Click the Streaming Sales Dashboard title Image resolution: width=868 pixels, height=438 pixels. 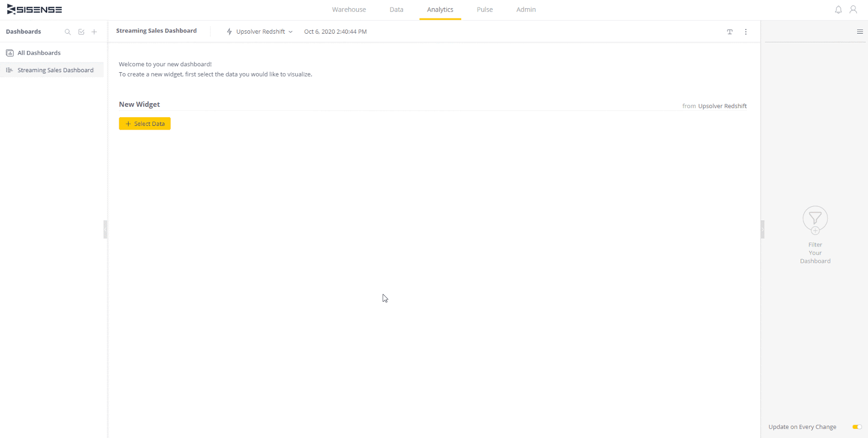pyautogui.click(x=156, y=31)
